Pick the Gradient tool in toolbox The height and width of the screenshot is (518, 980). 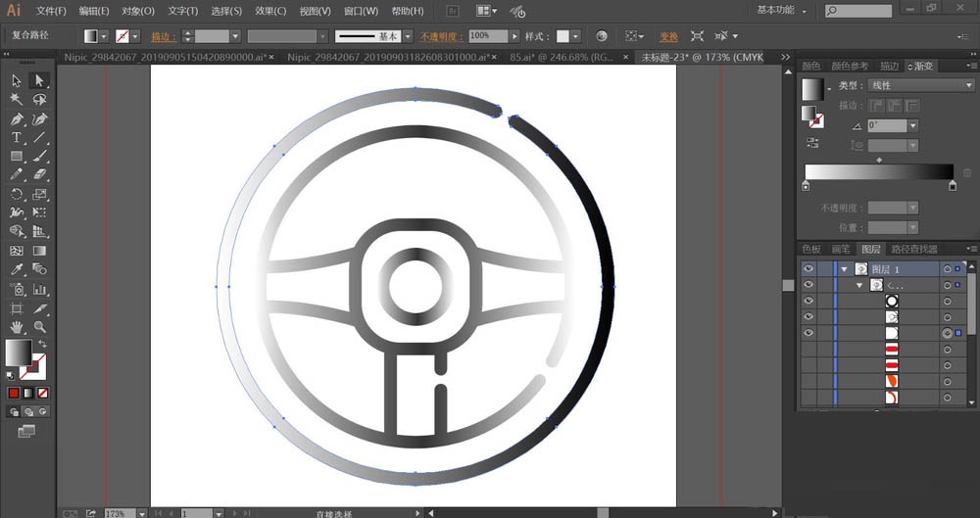pyautogui.click(x=39, y=251)
